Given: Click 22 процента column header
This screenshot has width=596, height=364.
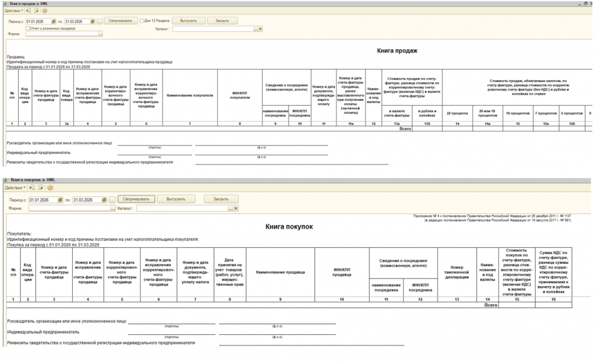Looking at the screenshot, I should (457, 113).
